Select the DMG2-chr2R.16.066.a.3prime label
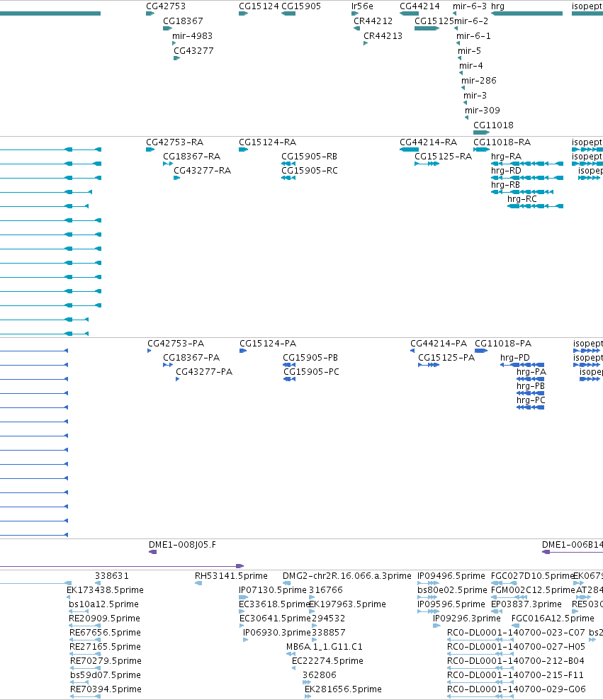 (x=346, y=576)
